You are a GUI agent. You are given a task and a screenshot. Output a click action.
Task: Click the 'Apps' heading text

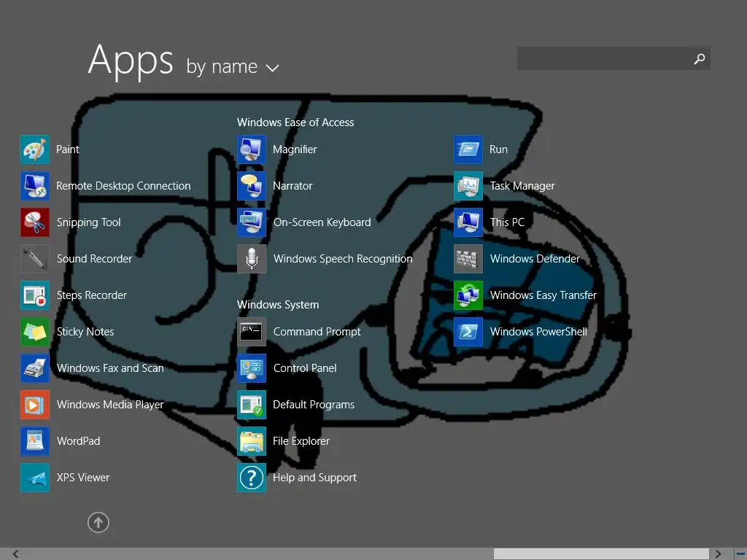pos(131,61)
